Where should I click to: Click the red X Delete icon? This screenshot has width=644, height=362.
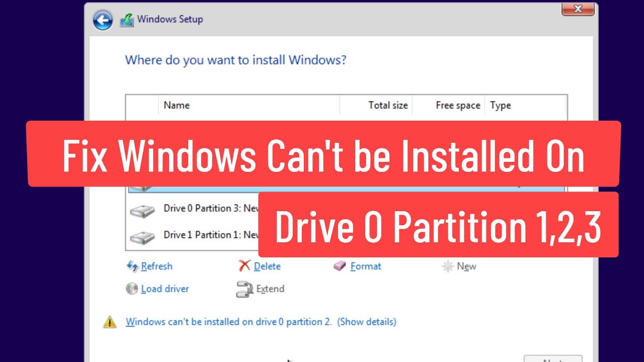point(245,266)
